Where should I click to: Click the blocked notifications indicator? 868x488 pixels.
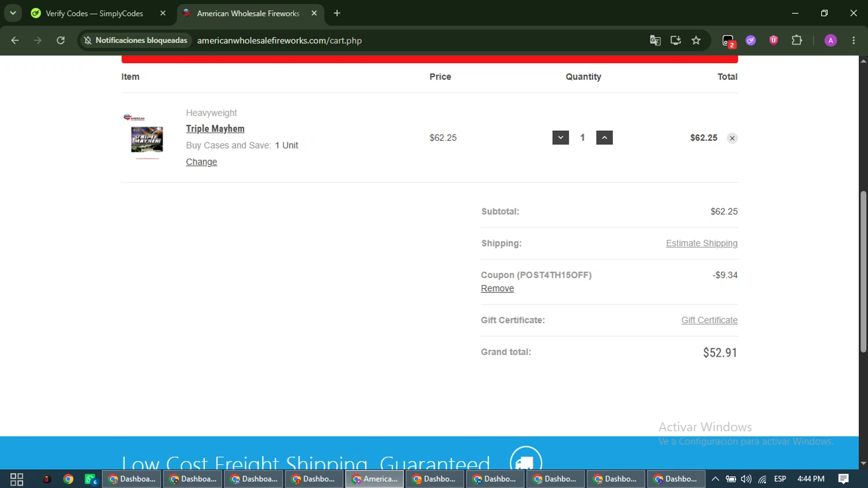[x=136, y=41]
